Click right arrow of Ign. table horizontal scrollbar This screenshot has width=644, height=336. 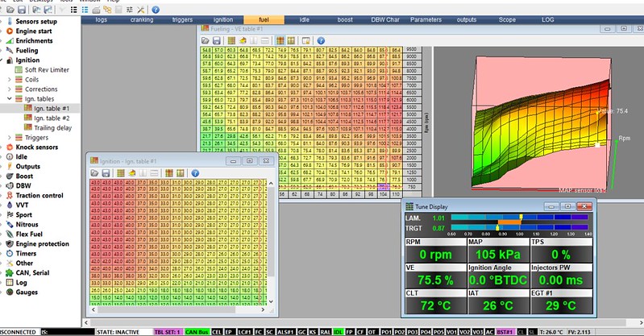[x=263, y=309]
